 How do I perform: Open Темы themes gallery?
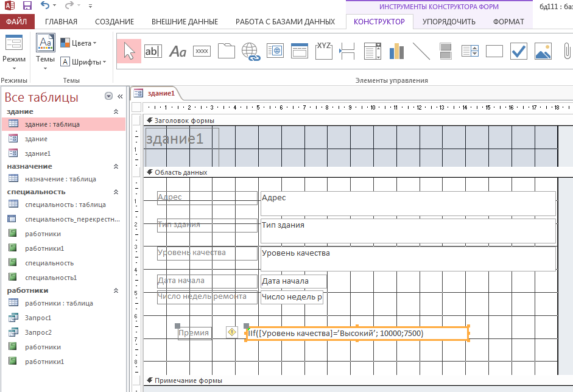[45, 52]
